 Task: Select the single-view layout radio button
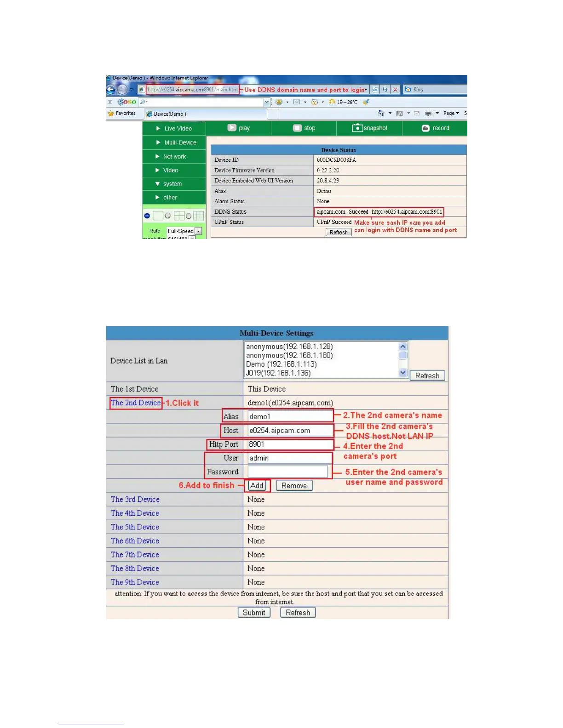tap(147, 216)
